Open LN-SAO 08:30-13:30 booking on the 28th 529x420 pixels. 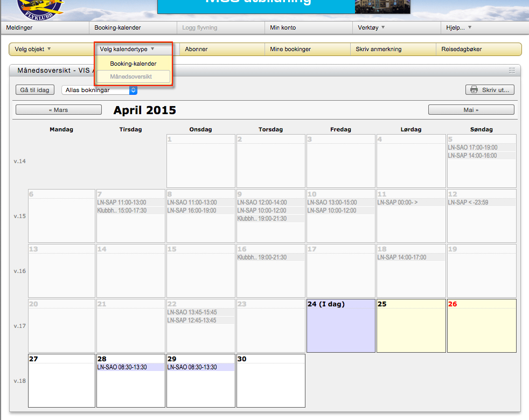(122, 367)
